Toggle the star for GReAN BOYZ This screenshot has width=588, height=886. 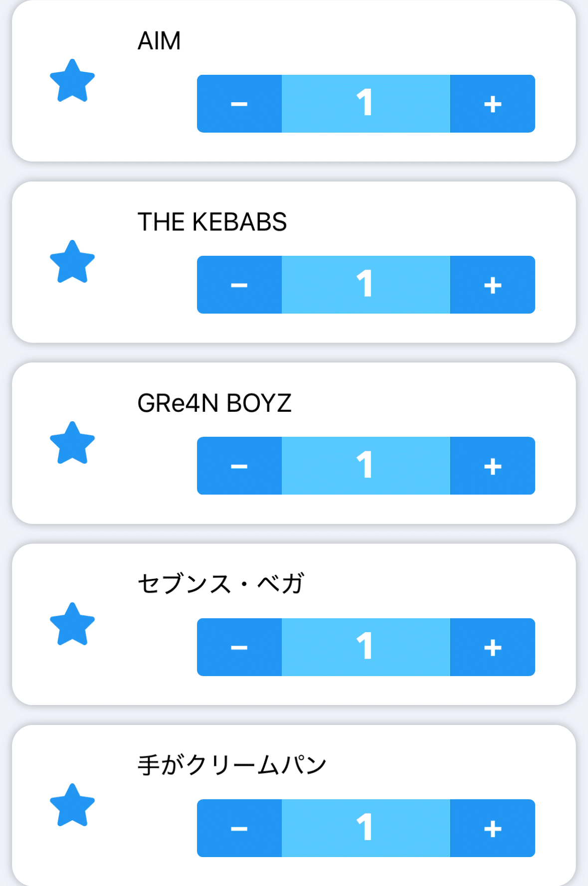pyautogui.click(x=72, y=443)
